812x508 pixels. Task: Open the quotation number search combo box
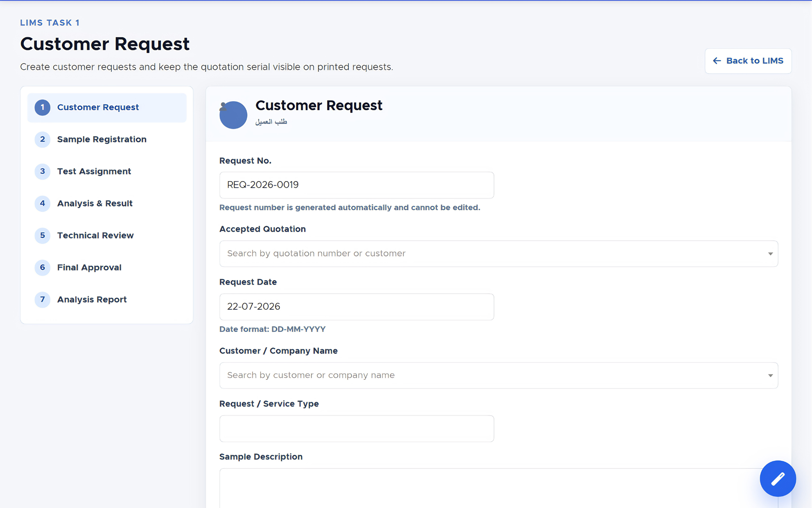[x=498, y=254]
